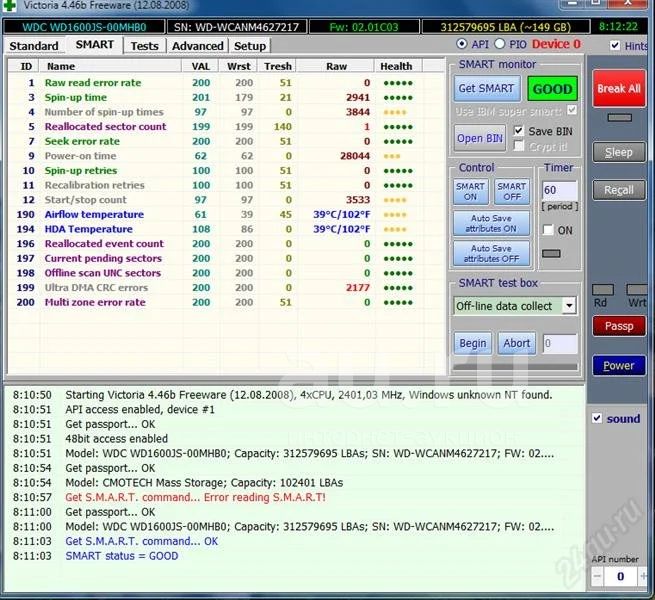This screenshot has width=655, height=600.
Task: Uncheck the Save BIN checkbox
Action: pyautogui.click(x=518, y=131)
